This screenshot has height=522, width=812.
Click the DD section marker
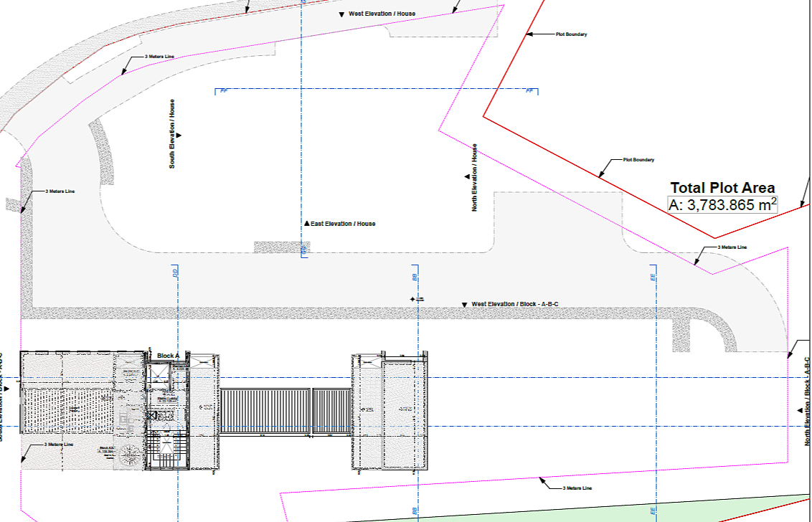tap(176, 272)
